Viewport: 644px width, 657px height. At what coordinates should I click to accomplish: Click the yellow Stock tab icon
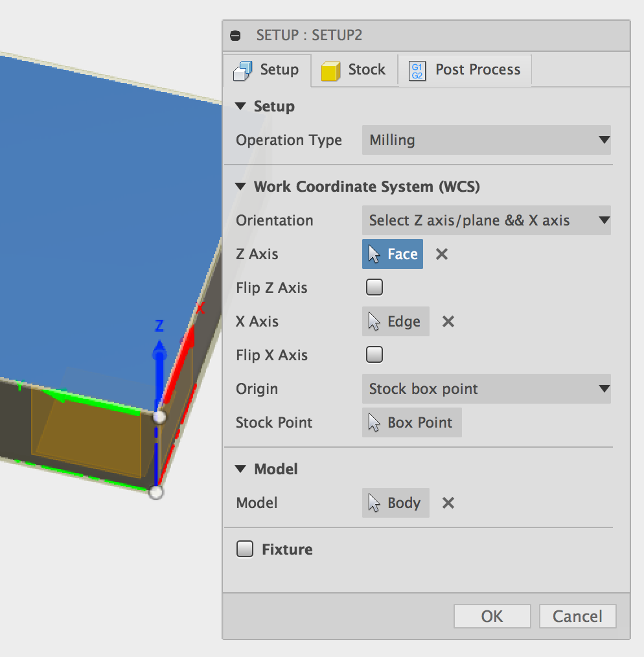332,69
